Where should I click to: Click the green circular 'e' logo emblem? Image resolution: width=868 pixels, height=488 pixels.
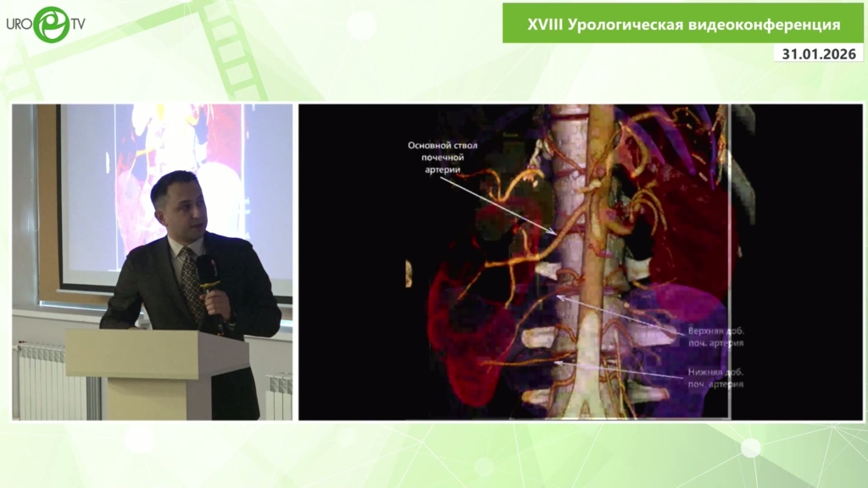[x=51, y=25]
